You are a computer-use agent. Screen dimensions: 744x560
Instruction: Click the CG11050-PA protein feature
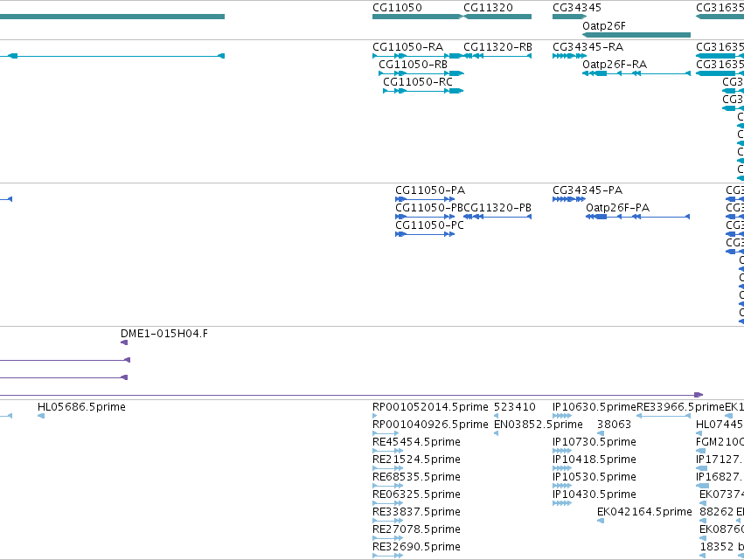coord(425,199)
